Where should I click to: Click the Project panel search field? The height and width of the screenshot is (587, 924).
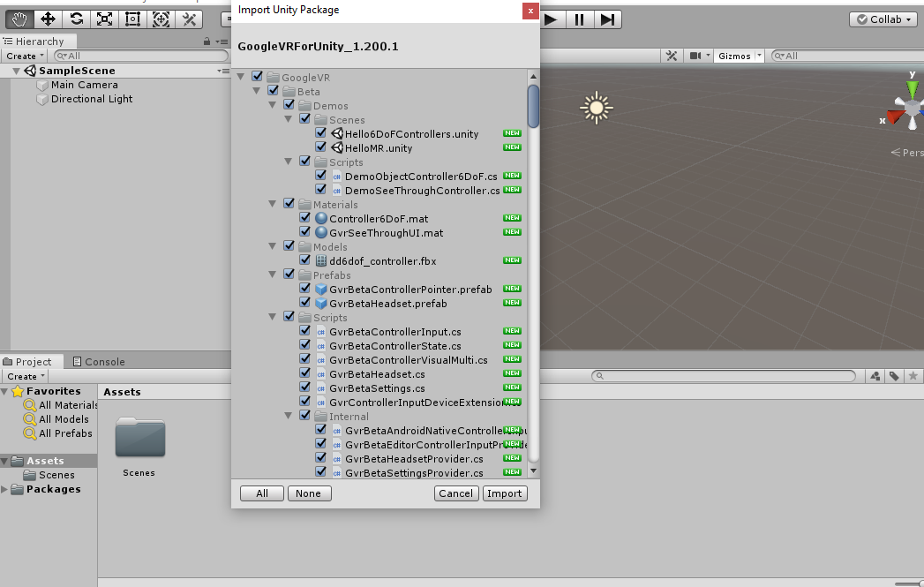(724, 376)
